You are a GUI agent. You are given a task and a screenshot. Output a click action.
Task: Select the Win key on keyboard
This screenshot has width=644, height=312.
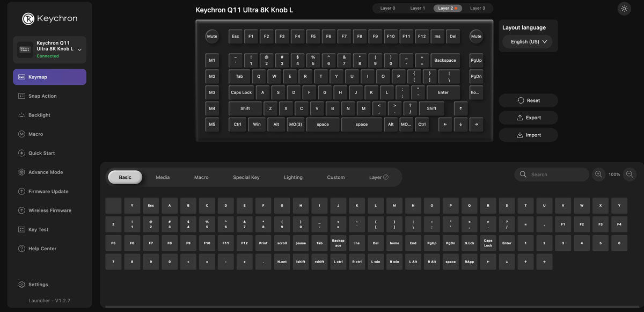(x=257, y=125)
